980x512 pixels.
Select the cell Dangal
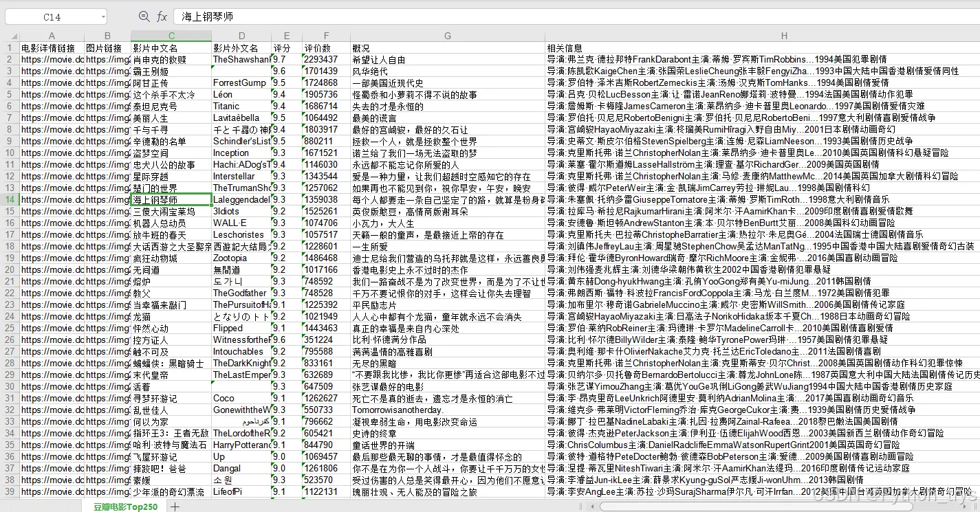pos(241,469)
